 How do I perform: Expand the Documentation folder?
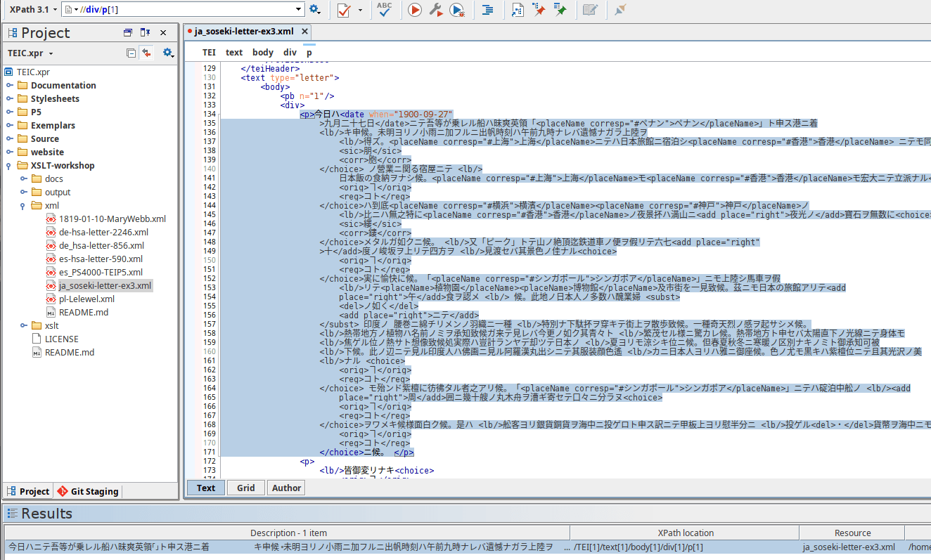10,86
